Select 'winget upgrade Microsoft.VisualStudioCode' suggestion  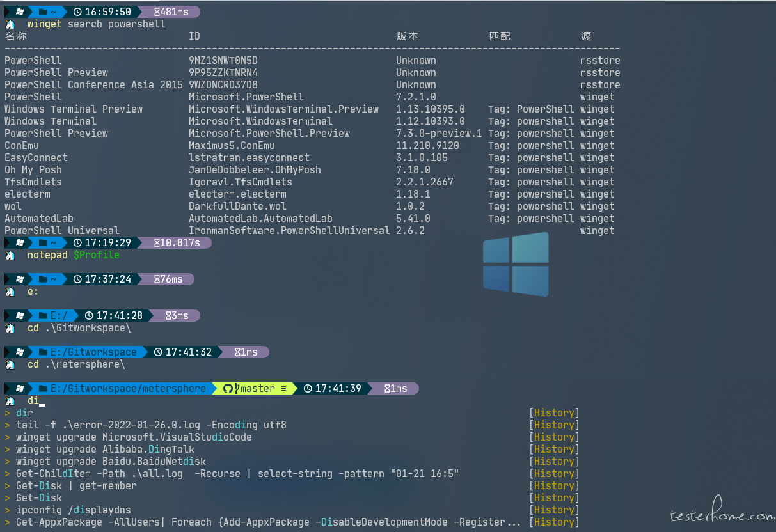click(134, 437)
